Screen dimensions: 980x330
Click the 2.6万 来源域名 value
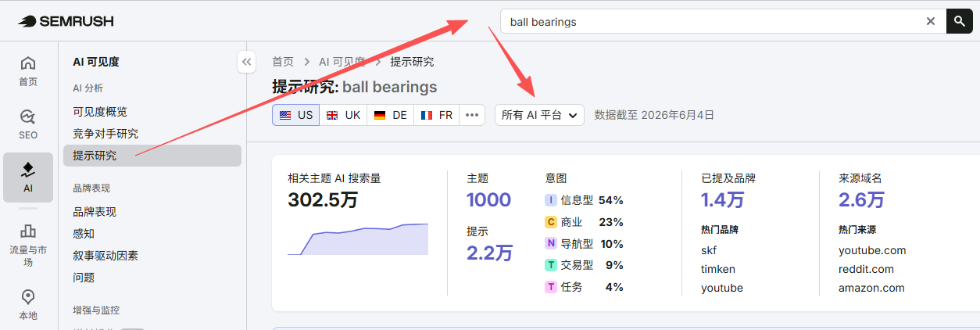coord(862,200)
